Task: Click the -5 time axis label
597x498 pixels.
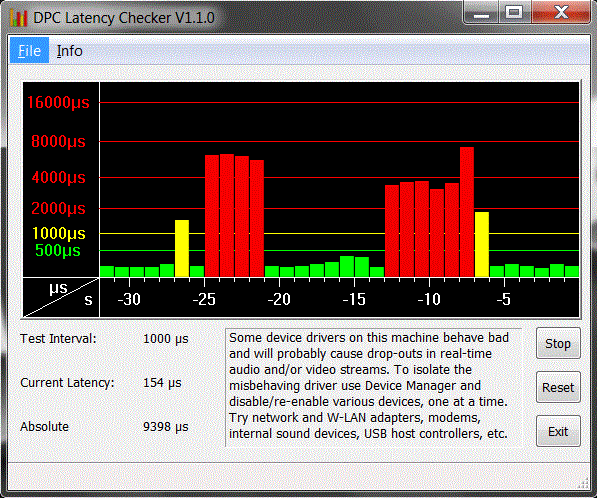Action: 504,299
